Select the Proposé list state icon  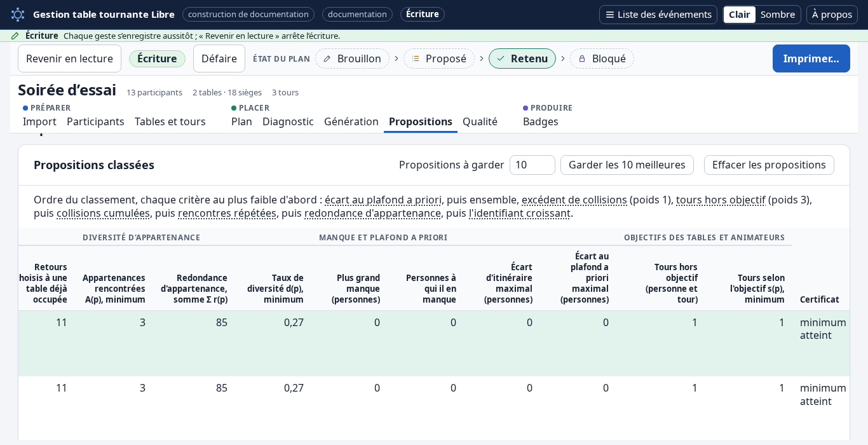416,58
